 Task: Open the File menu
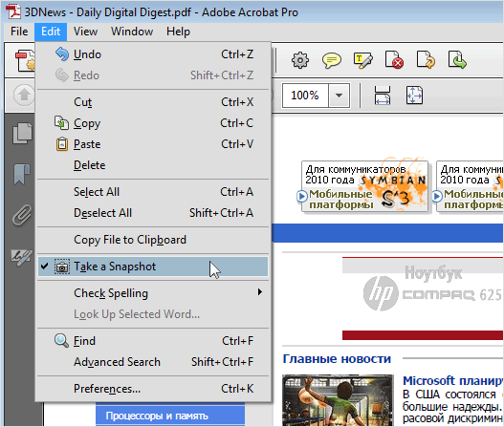(19, 32)
